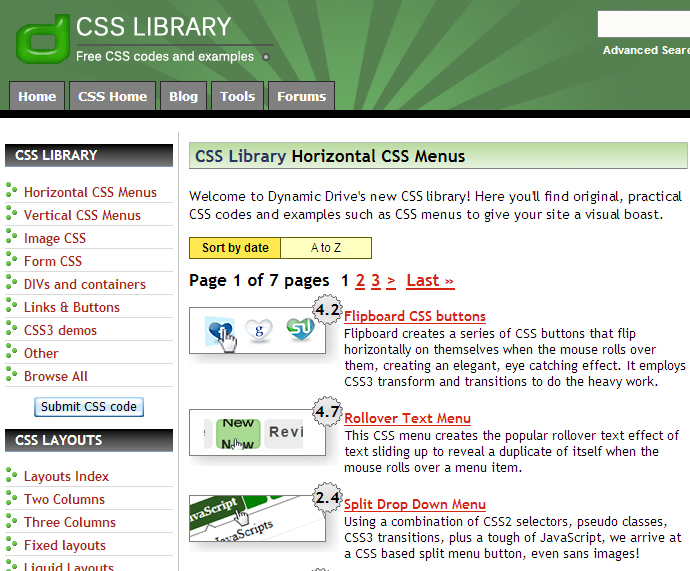
Task: Click the Submit CSS code button
Action: (x=89, y=406)
